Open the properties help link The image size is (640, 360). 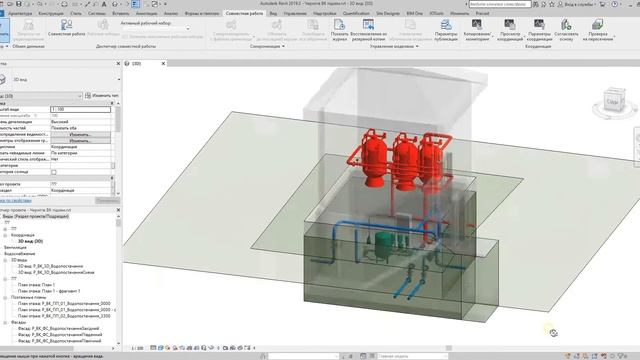(x=16, y=200)
